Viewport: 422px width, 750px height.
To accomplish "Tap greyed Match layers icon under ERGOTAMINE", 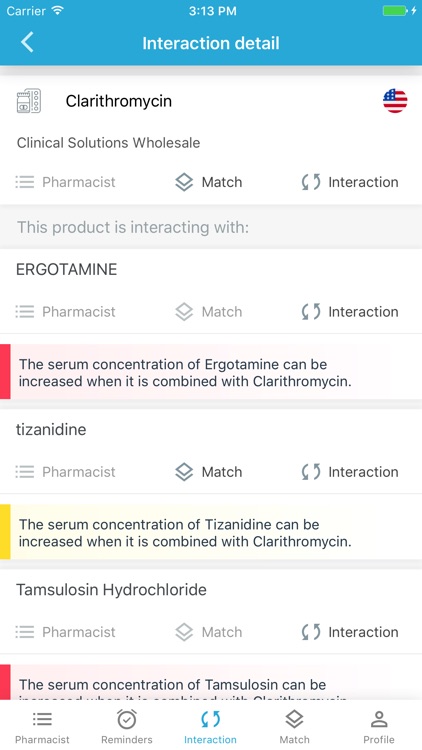I will [x=184, y=312].
